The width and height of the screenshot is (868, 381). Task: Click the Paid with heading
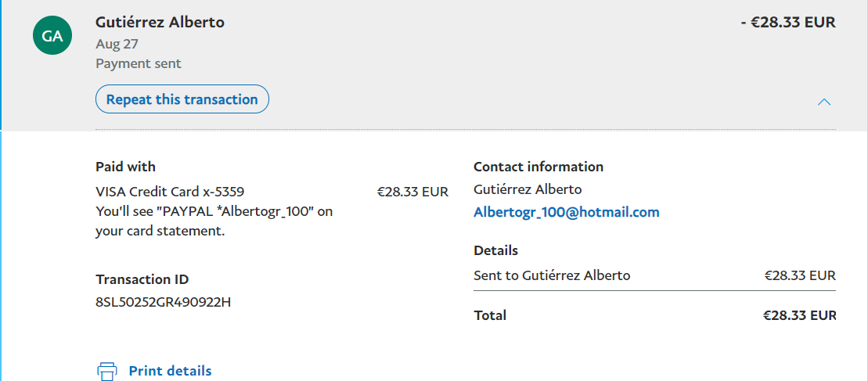coord(125,167)
